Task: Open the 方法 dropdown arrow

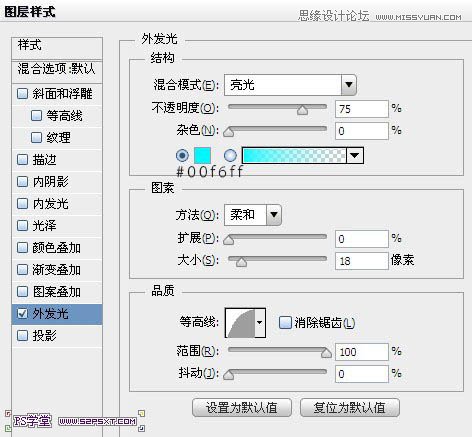Action: pos(274,215)
